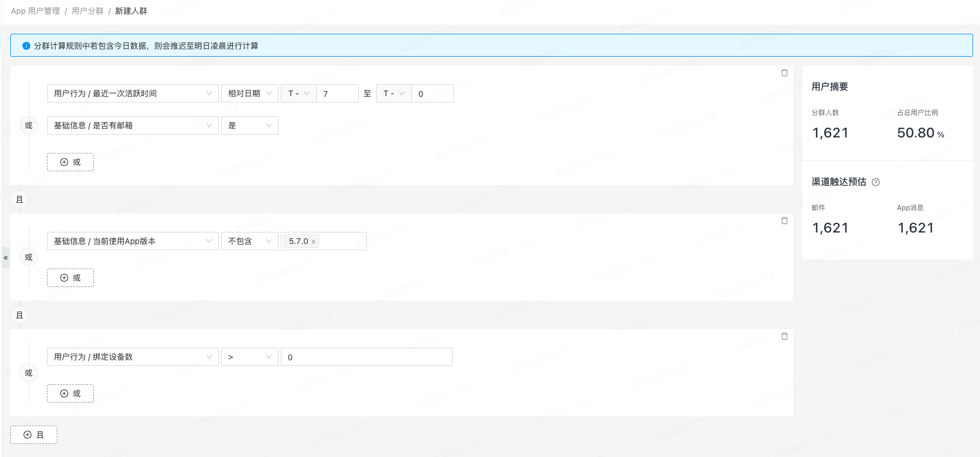Click the 分群人数 value 1,621

(x=830, y=133)
